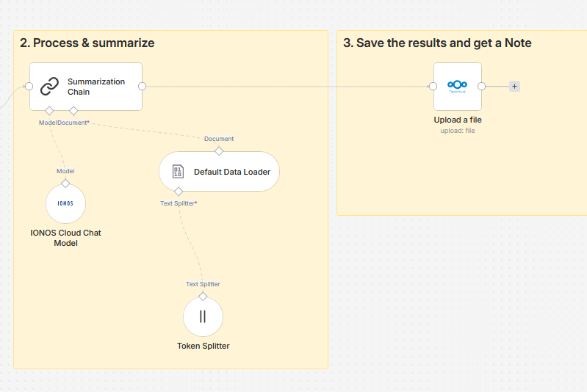Click the Upload a file input connector
This screenshot has width=587, height=392.
[x=433, y=87]
